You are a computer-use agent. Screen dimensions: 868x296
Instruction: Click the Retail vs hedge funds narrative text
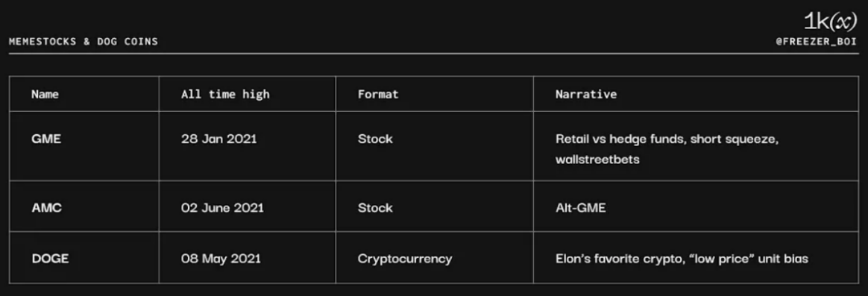tap(667, 139)
